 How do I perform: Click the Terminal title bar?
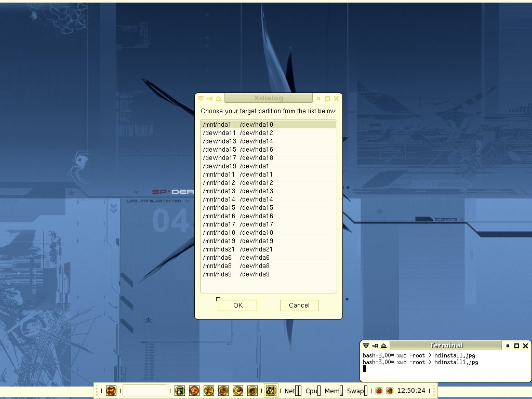(x=446, y=345)
